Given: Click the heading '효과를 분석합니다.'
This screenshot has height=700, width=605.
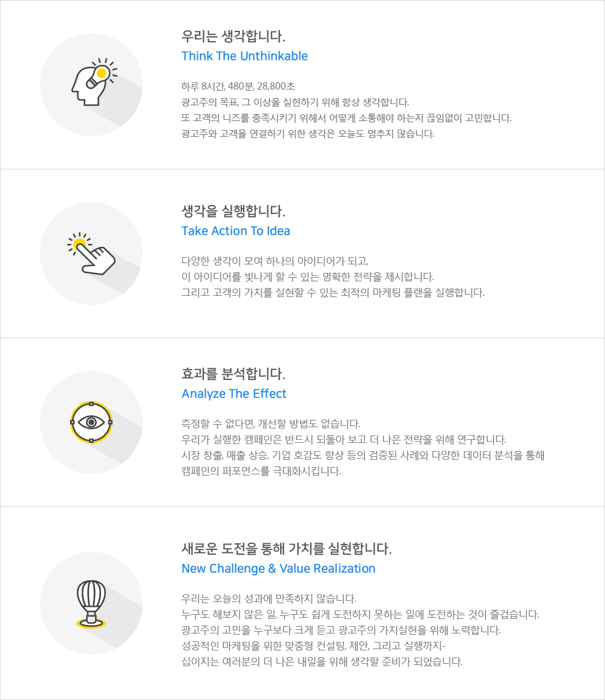Looking at the screenshot, I should pos(233,373).
